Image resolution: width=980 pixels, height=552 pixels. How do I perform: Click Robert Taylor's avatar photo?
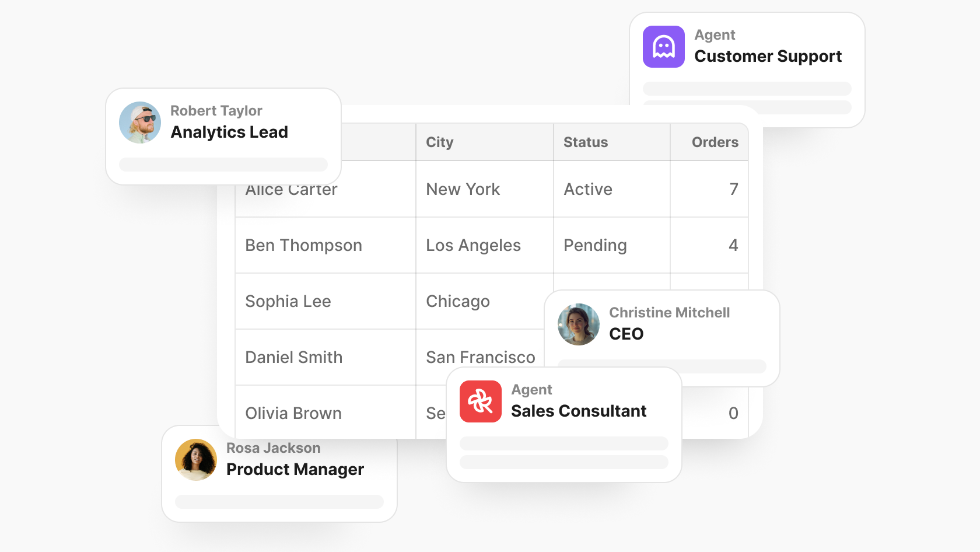click(140, 123)
